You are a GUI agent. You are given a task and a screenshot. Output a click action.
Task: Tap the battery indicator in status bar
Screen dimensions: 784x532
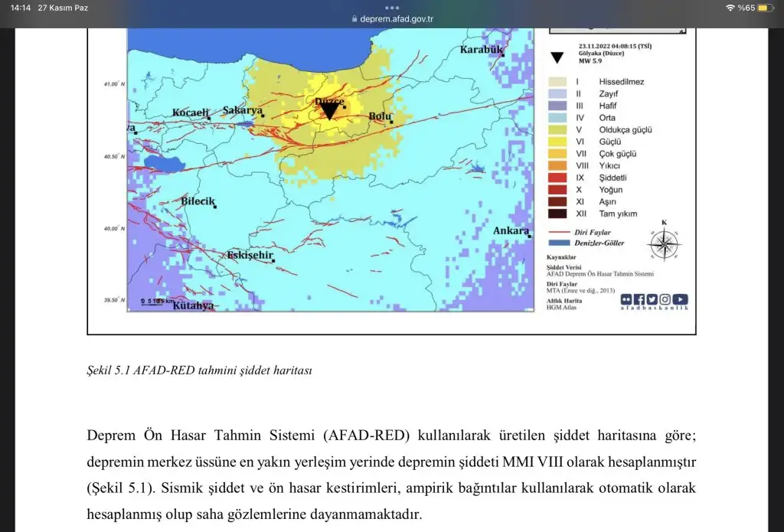coord(766,8)
